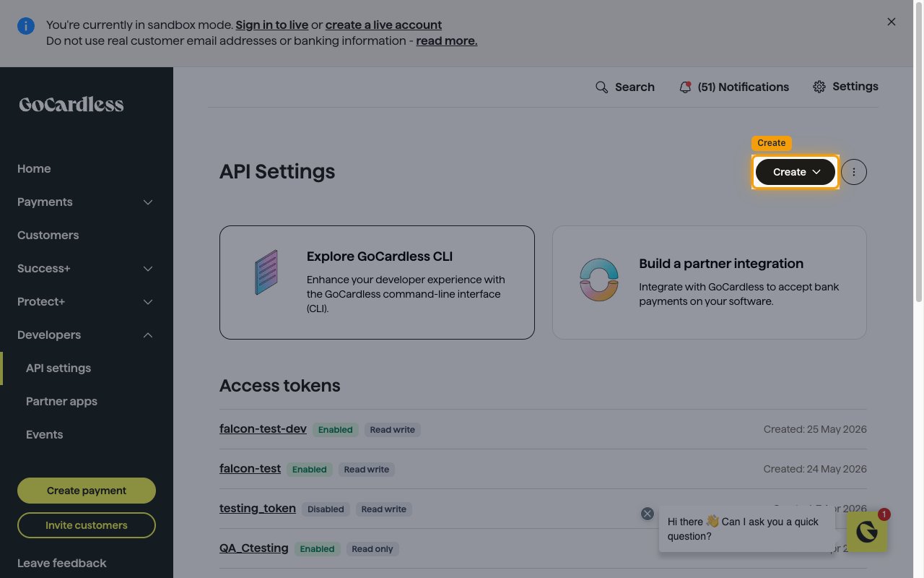Click the Read only badge on QA_Ctesting
The width and height of the screenshot is (924, 578).
coord(372,548)
